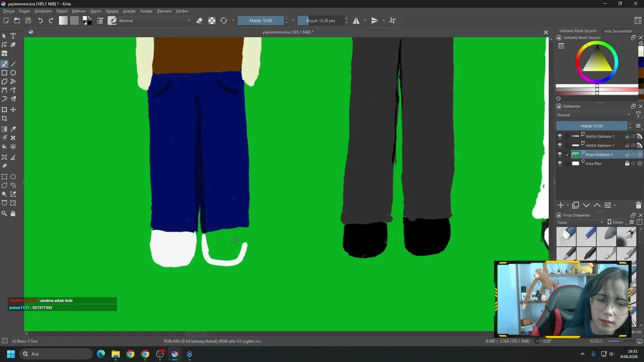Open the Süzgeç menu
The height and width of the screenshot is (362, 644).
[112, 11]
